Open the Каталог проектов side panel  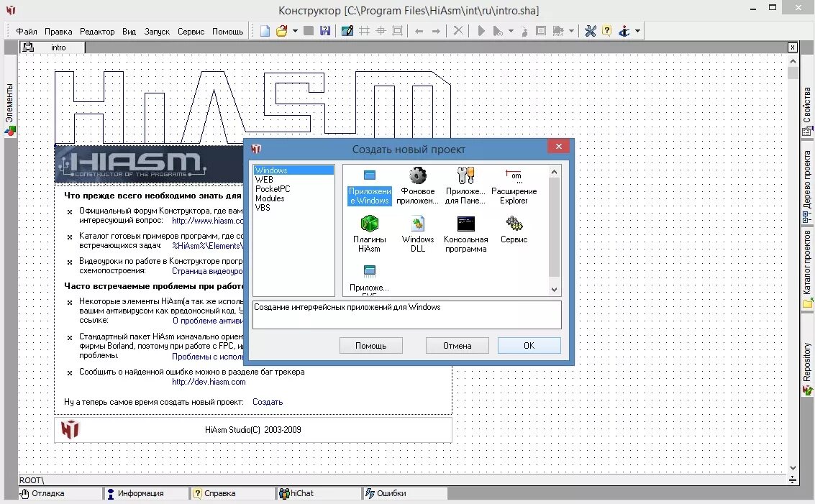tap(806, 270)
